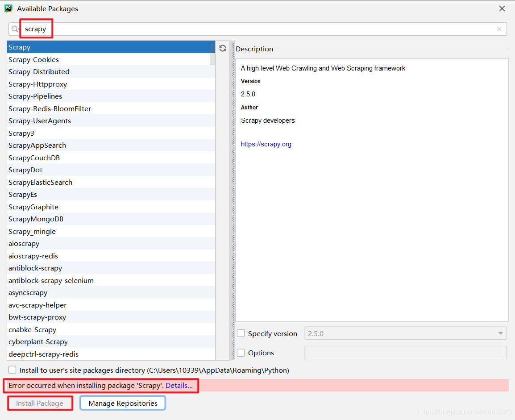The image size is (515, 420).
Task: Select the avc-scrapy-helper package
Action: click(111, 305)
